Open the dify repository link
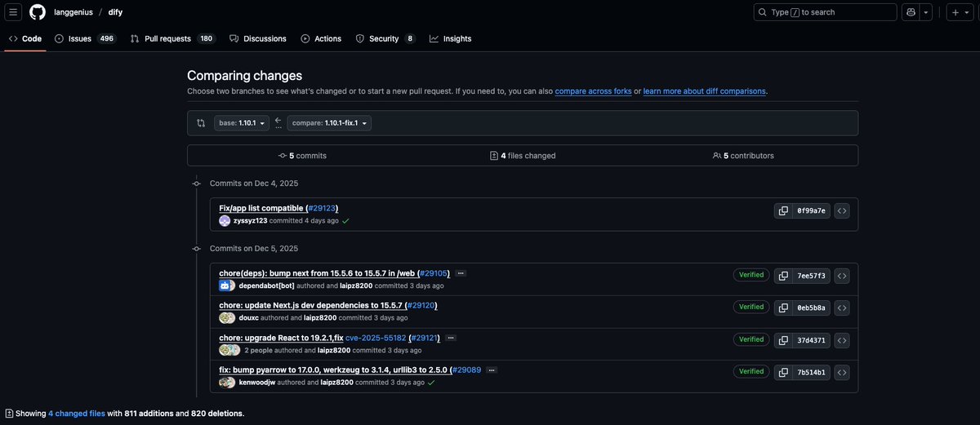This screenshot has width=980, height=425. coord(115,12)
